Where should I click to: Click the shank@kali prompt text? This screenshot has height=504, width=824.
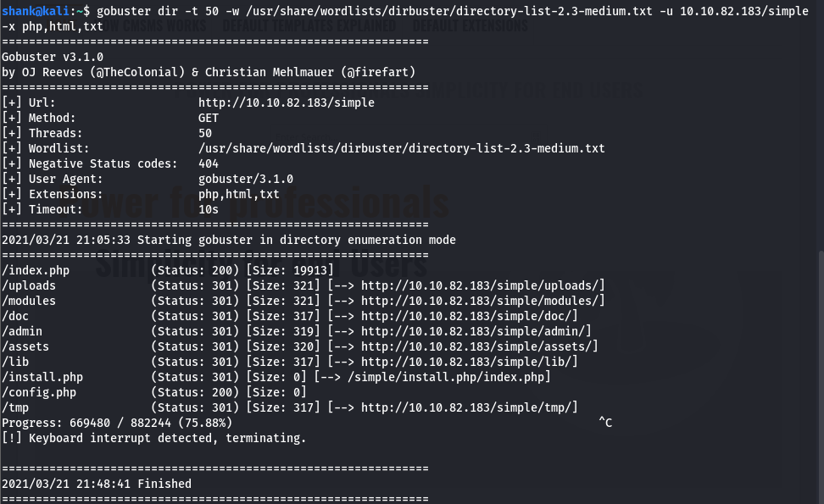click(36, 10)
